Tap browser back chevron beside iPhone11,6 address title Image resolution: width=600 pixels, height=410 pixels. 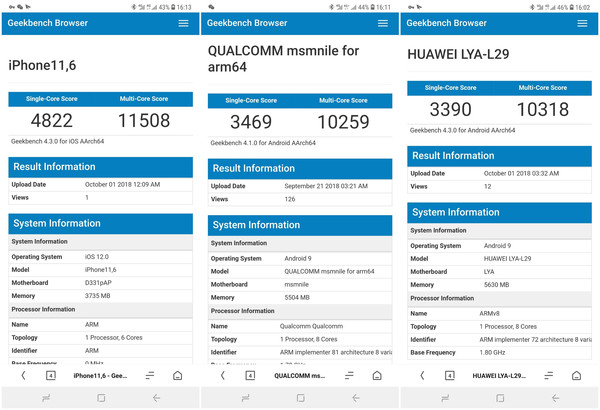[x=23, y=376]
